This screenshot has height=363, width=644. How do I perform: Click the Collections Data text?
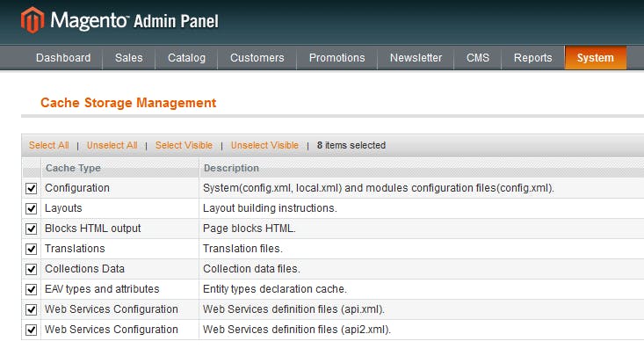(x=84, y=268)
